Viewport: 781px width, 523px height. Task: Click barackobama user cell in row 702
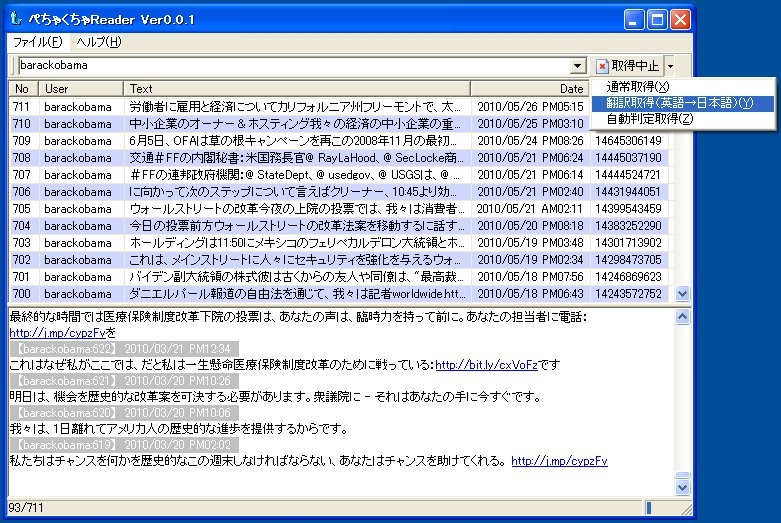click(78, 260)
